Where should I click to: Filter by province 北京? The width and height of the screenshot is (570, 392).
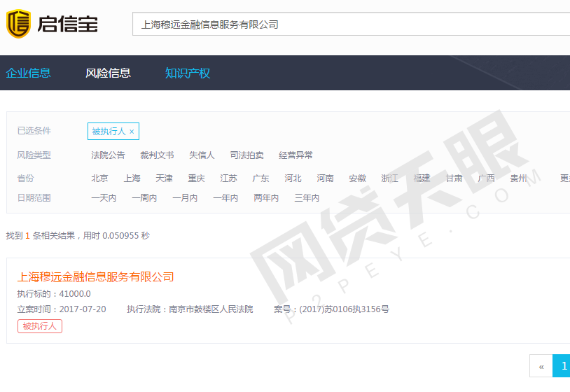coord(99,178)
